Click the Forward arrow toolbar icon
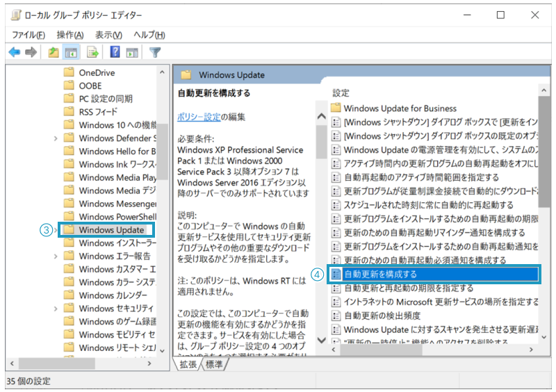This screenshot has width=556, height=392. click(x=31, y=53)
